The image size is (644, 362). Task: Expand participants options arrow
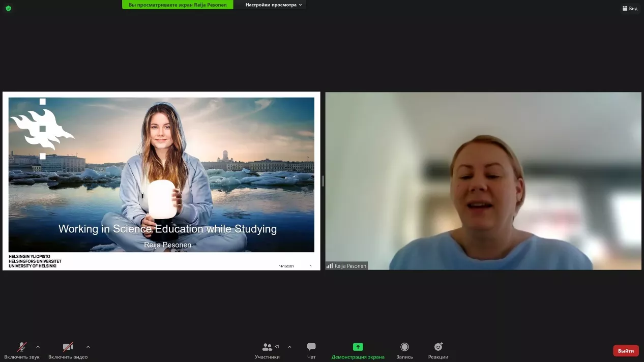(289, 347)
